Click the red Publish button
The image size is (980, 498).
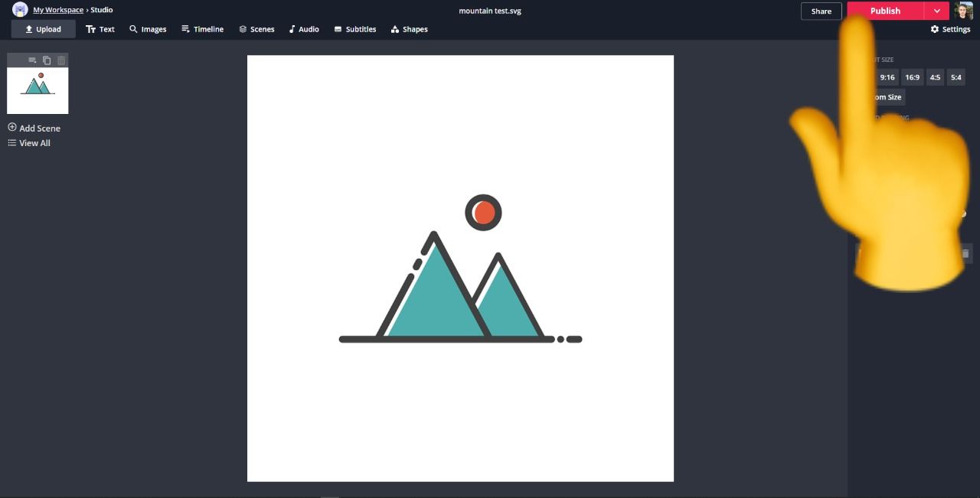point(885,11)
